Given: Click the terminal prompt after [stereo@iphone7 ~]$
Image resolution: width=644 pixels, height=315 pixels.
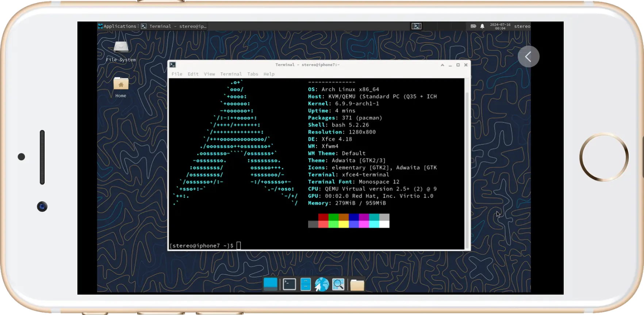Looking at the screenshot, I should coord(238,246).
